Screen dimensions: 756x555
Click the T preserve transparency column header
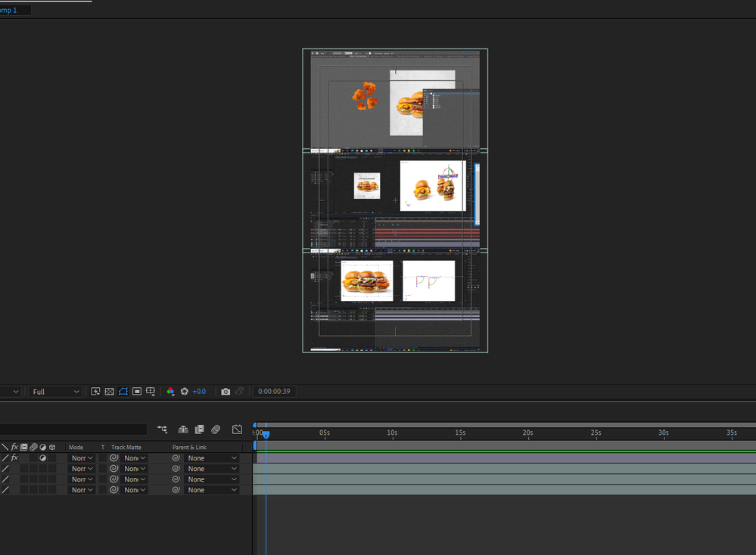(103, 447)
